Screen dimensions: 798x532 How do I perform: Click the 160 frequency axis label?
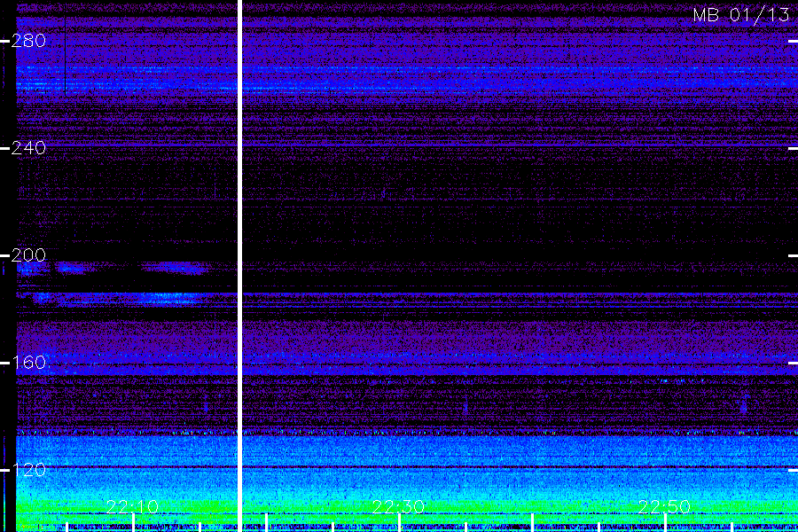[x=28, y=363]
